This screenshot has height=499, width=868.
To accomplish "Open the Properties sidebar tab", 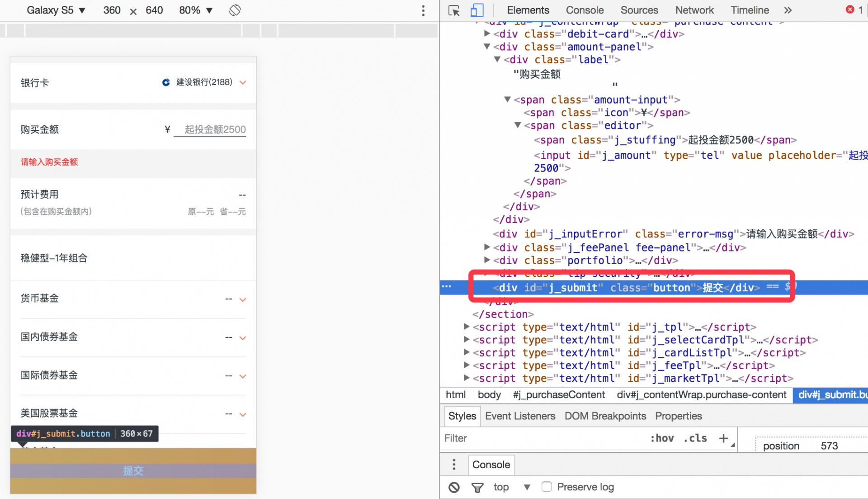I will (x=678, y=416).
